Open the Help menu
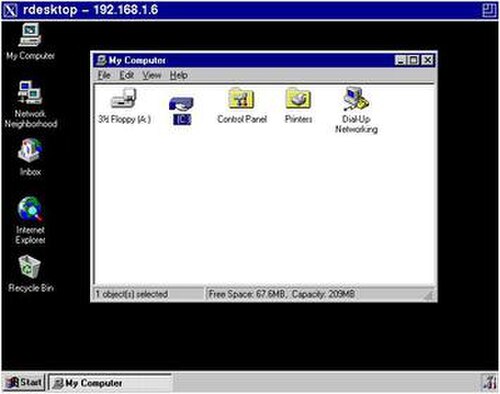 (x=178, y=75)
